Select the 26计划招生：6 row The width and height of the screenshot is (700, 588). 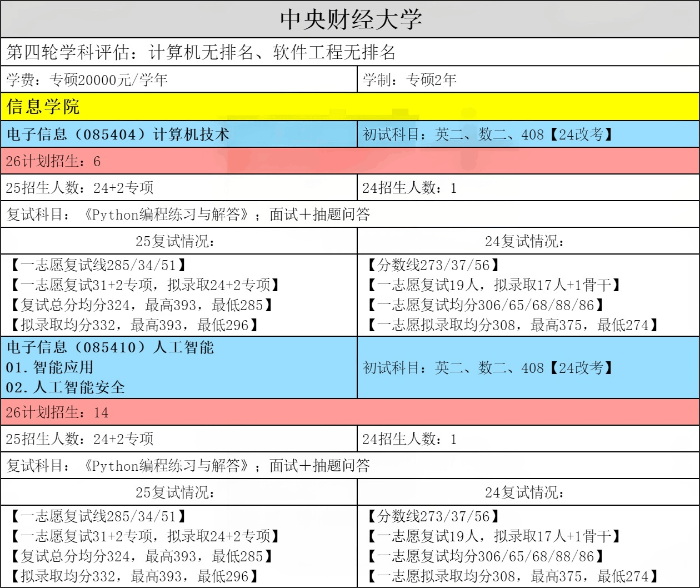[x=53, y=161]
